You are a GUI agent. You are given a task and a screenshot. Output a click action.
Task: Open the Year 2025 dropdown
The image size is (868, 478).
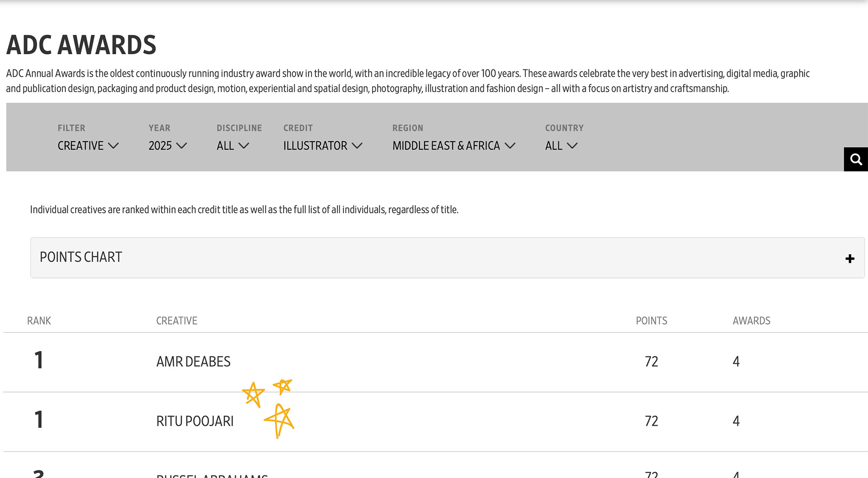pos(167,146)
